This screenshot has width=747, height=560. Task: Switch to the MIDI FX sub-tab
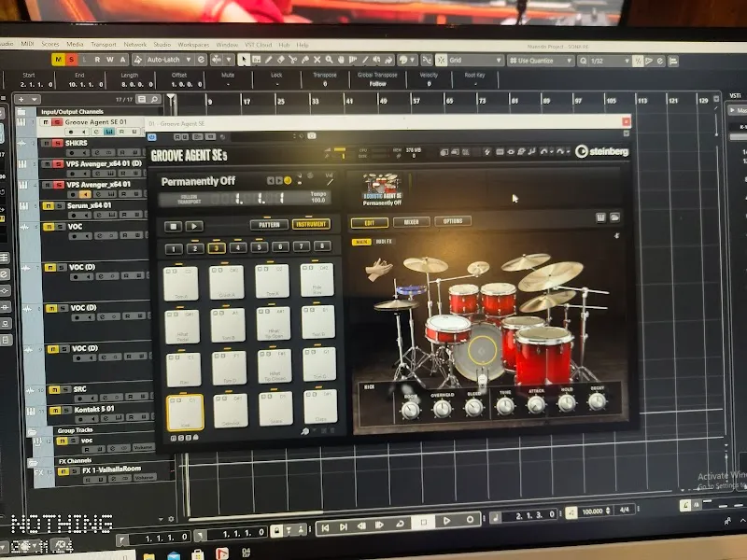[x=384, y=242]
